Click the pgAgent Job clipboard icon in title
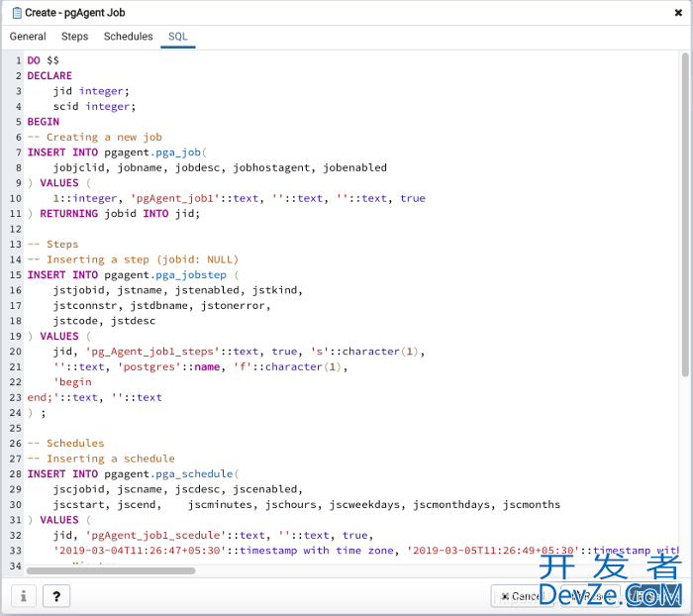Screen dimensions: 693x616 [x=17, y=13]
